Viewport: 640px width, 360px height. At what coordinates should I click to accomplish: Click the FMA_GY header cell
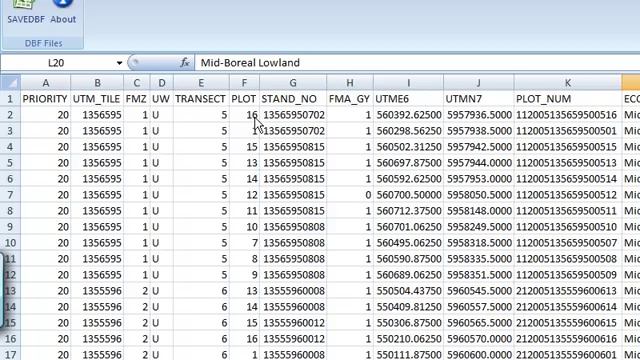tap(350, 99)
